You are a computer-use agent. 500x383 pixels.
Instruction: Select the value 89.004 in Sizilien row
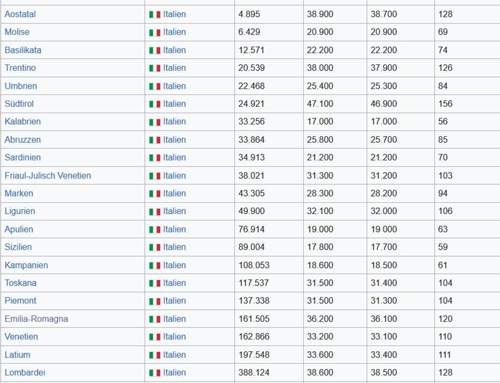[x=251, y=247]
